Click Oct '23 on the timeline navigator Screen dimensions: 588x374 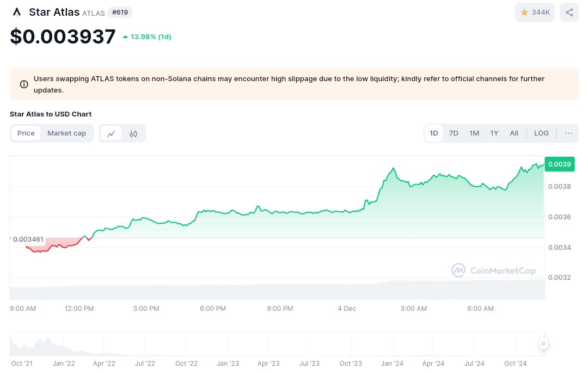click(351, 364)
